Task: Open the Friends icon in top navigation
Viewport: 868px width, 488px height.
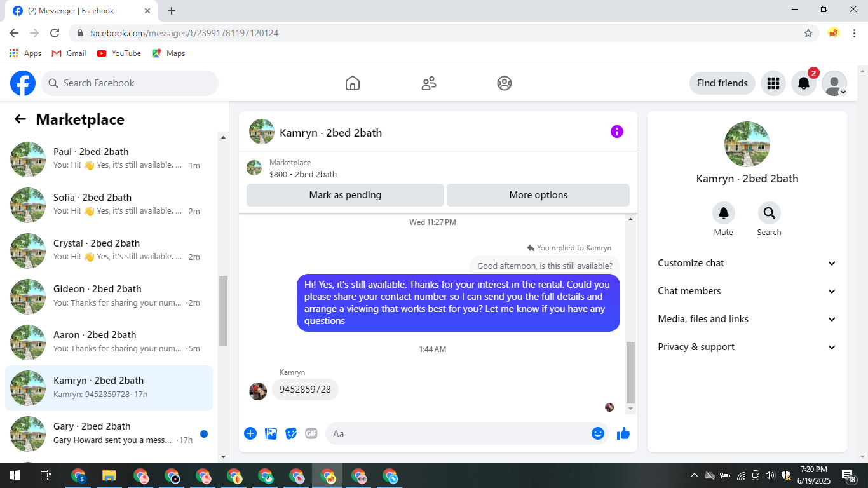Action: pos(429,83)
